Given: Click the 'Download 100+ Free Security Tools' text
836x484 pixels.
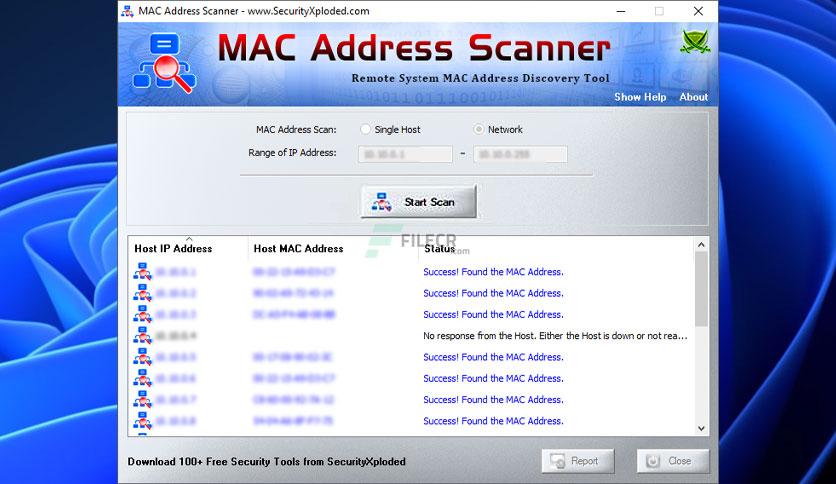Looking at the screenshot, I should (x=267, y=462).
